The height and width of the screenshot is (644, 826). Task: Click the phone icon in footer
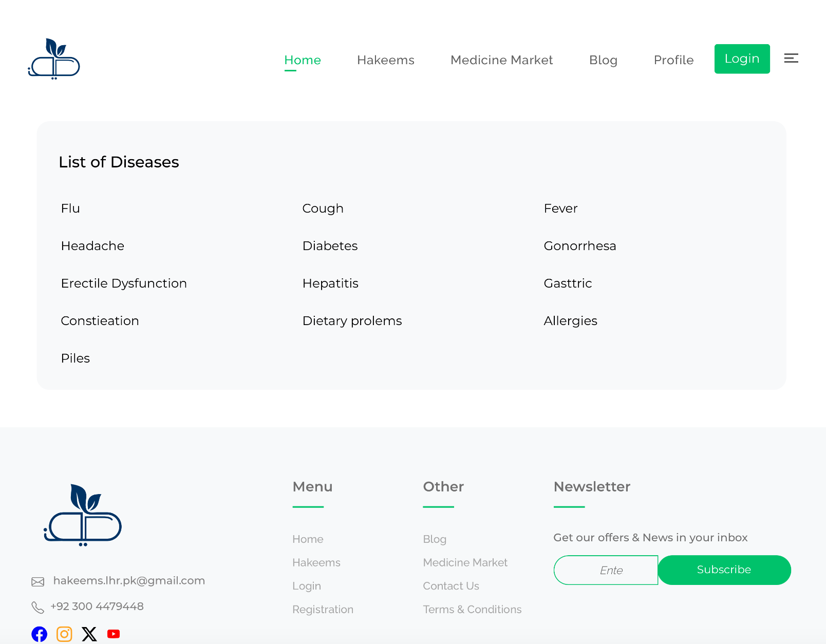tap(38, 608)
